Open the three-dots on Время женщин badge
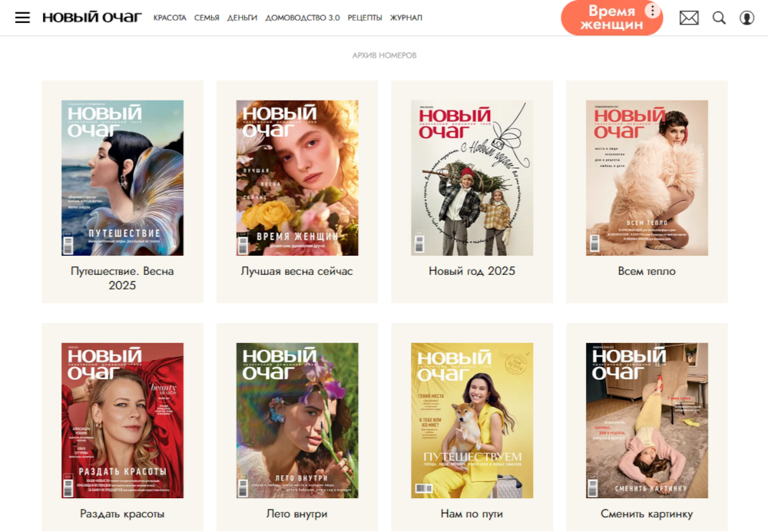 pos(652,10)
